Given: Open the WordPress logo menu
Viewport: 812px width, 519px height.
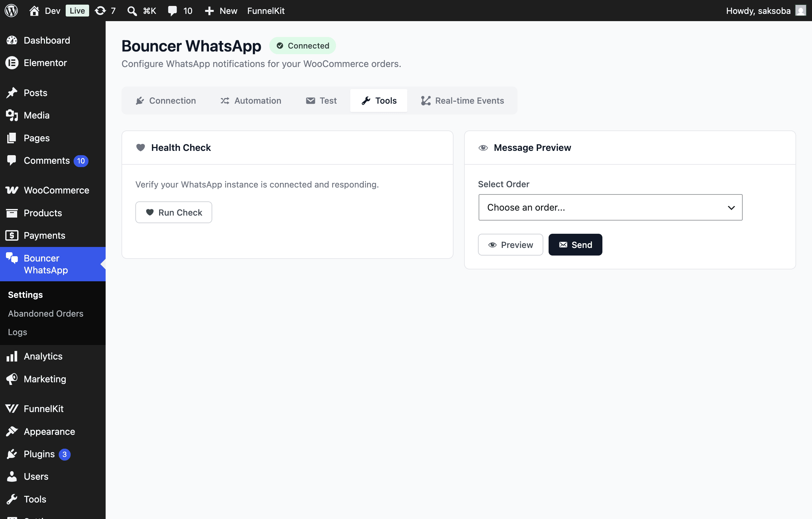Looking at the screenshot, I should point(11,11).
